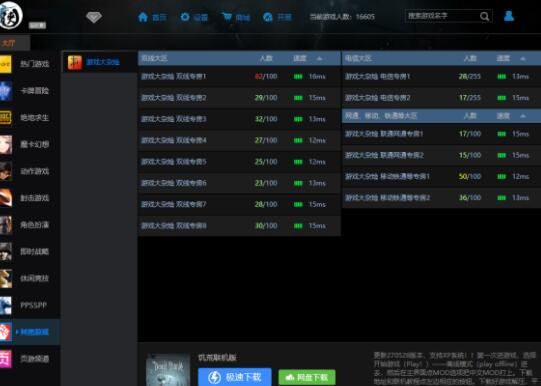
Task: Open 设置 gear settings icon
Action: point(185,17)
